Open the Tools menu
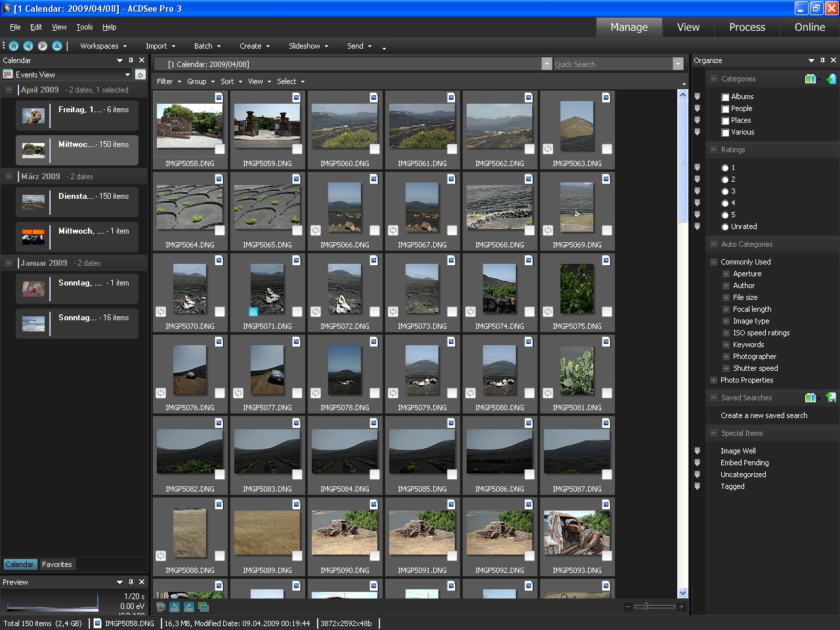840x630 pixels. click(x=84, y=27)
